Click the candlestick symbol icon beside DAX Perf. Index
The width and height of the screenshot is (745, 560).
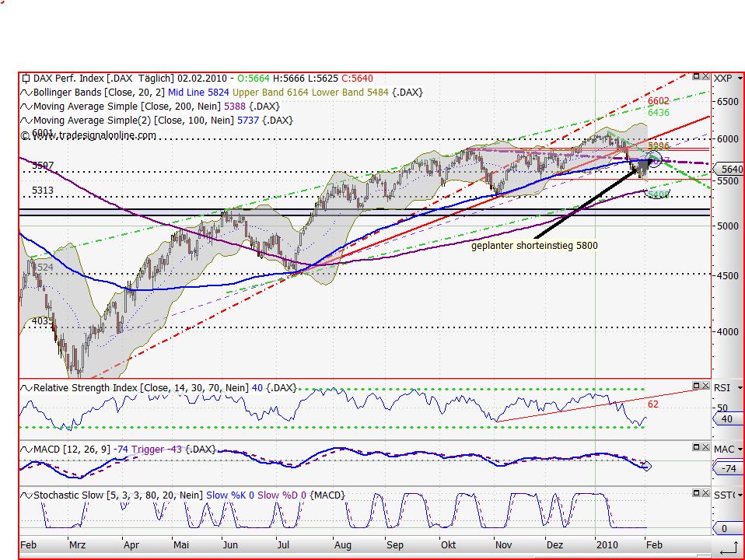25,77
